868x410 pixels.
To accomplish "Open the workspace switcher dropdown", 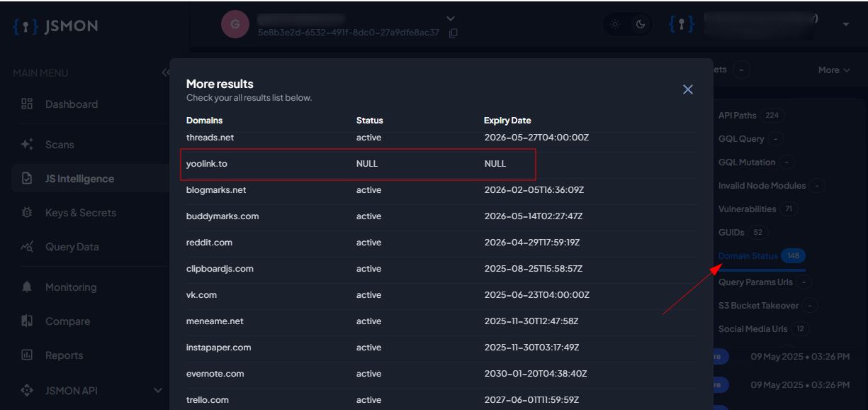I will [x=451, y=18].
